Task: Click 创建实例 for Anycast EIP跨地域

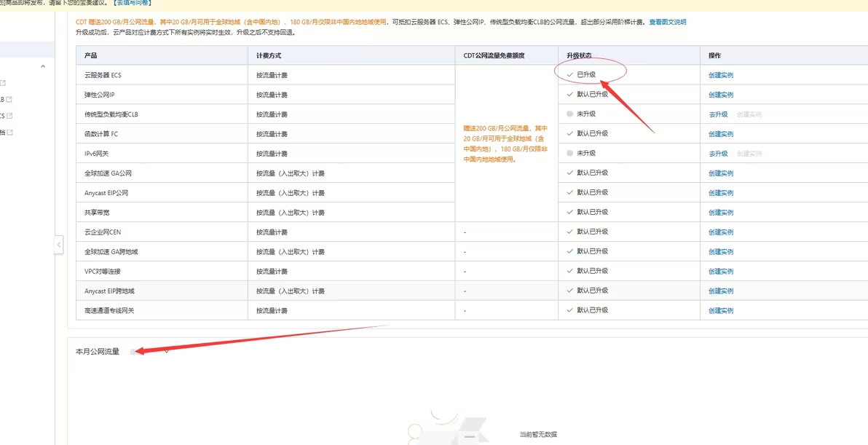Action: [721, 291]
